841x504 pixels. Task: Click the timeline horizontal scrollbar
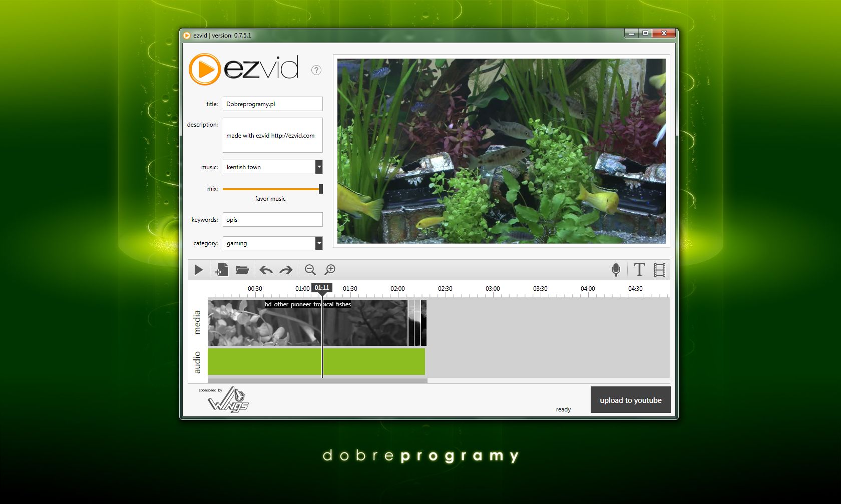pos(317,380)
